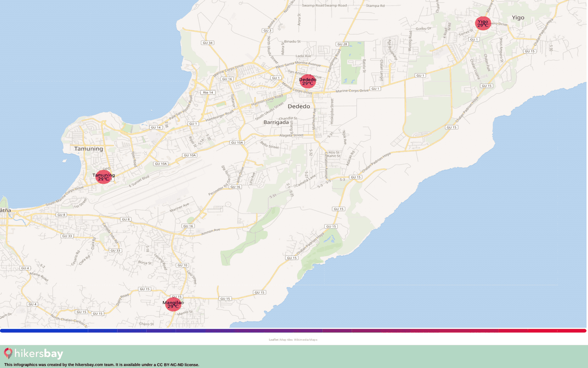This screenshot has height=368, width=588.
Task: Click the Stampa Rd street label
Action: [375, 6]
